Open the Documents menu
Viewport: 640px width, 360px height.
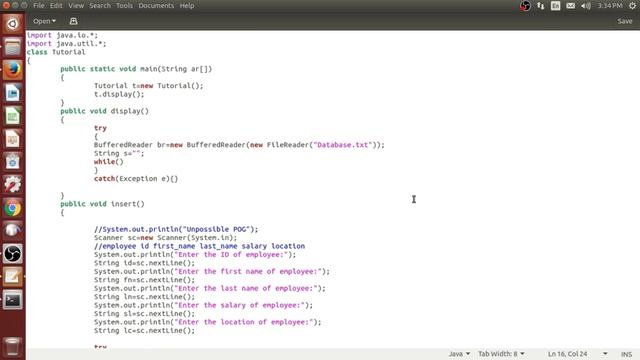[x=156, y=6]
